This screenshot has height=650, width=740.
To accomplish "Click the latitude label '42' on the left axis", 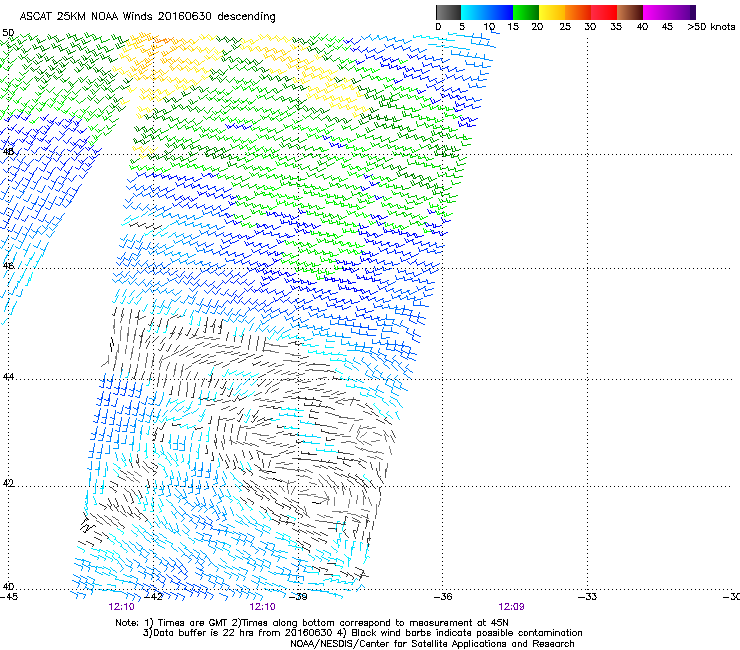I will pyautogui.click(x=8, y=483).
